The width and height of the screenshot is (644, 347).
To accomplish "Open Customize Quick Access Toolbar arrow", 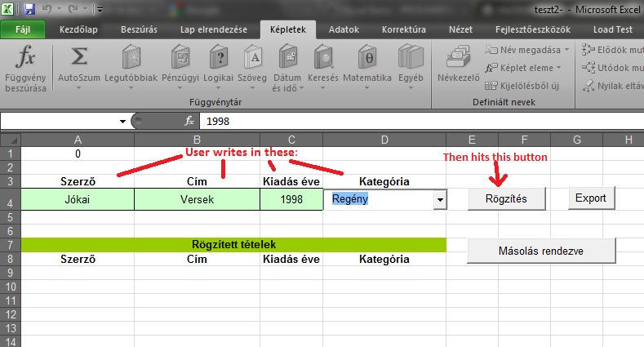I will pos(100,10).
